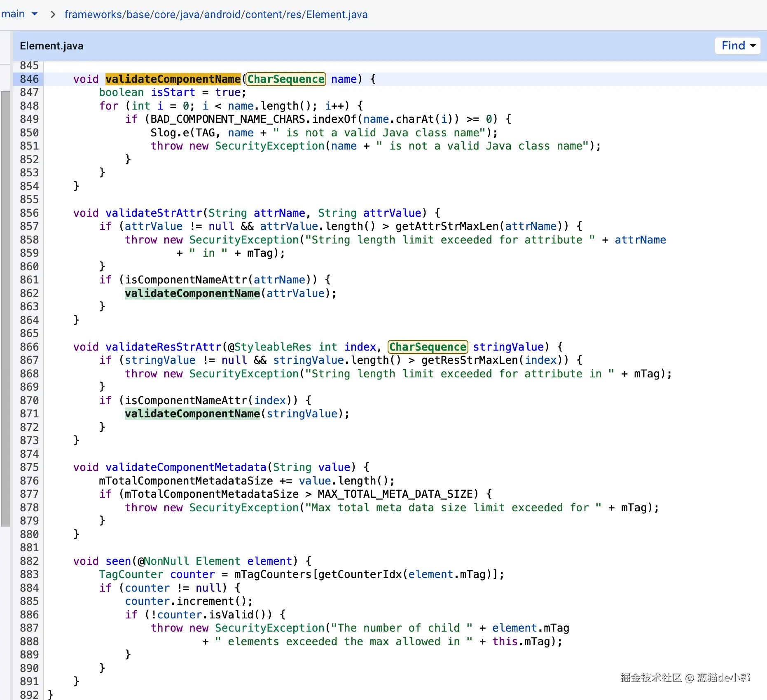Click "Element.java" at the end of the breadcrumb
Viewport: 767px width, 700px height.
pos(337,14)
